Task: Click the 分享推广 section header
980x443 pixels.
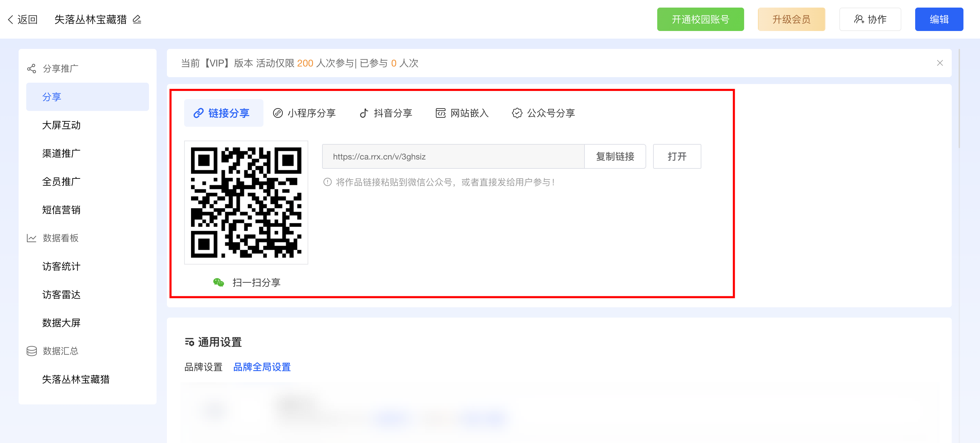Action: click(x=60, y=69)
